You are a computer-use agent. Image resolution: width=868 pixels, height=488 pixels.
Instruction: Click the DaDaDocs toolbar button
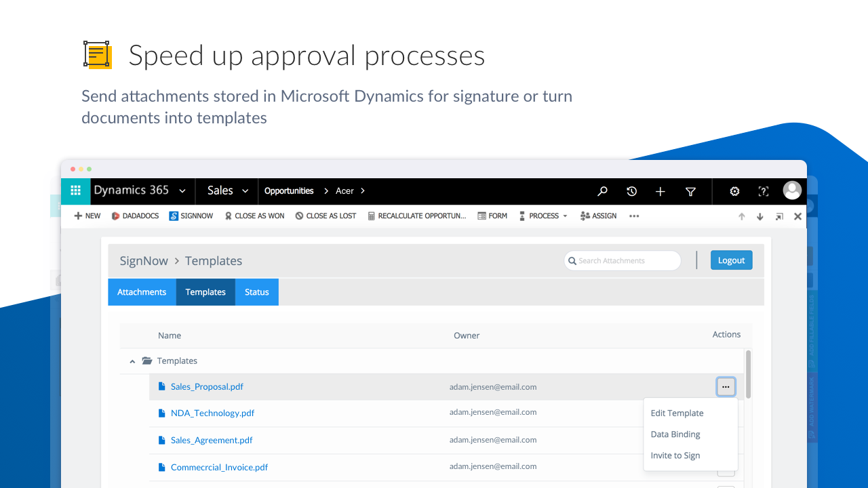tap(135, 216)
